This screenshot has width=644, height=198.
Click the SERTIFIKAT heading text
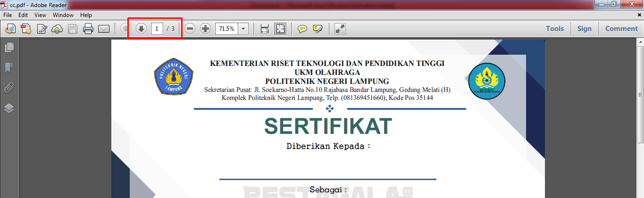328,126
